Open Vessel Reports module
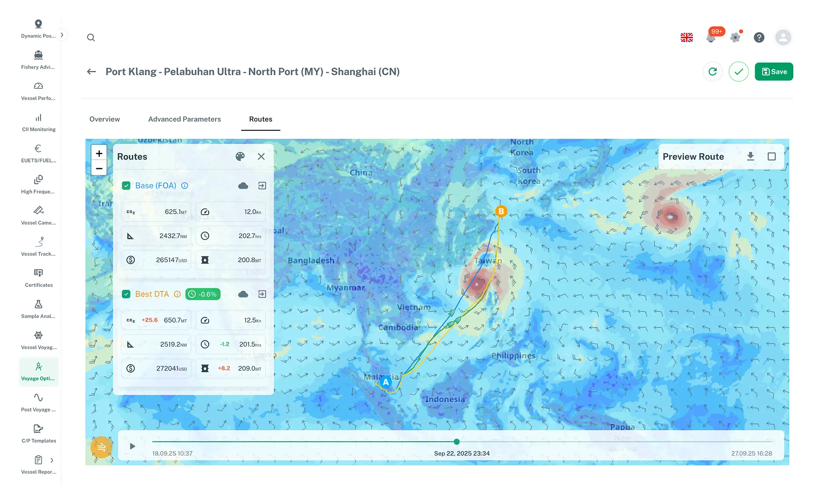832x504 pixels. (x=39, y=465)
